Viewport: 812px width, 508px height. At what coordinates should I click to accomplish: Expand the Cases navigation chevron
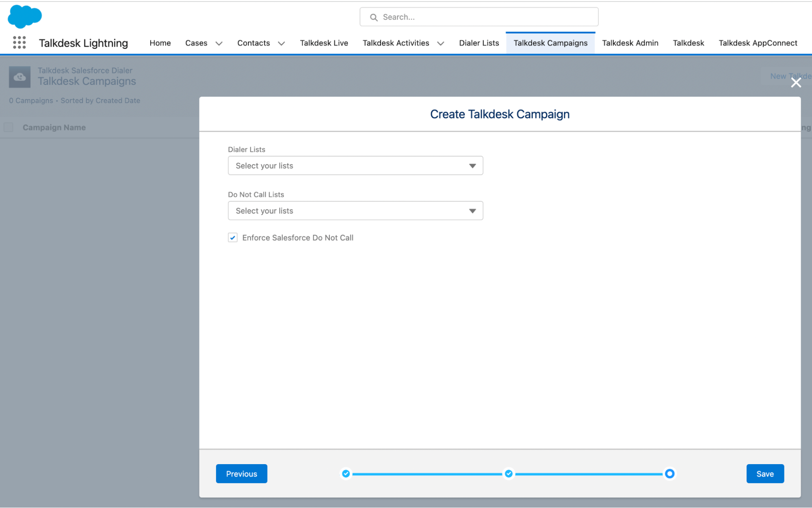coord(219,43)
